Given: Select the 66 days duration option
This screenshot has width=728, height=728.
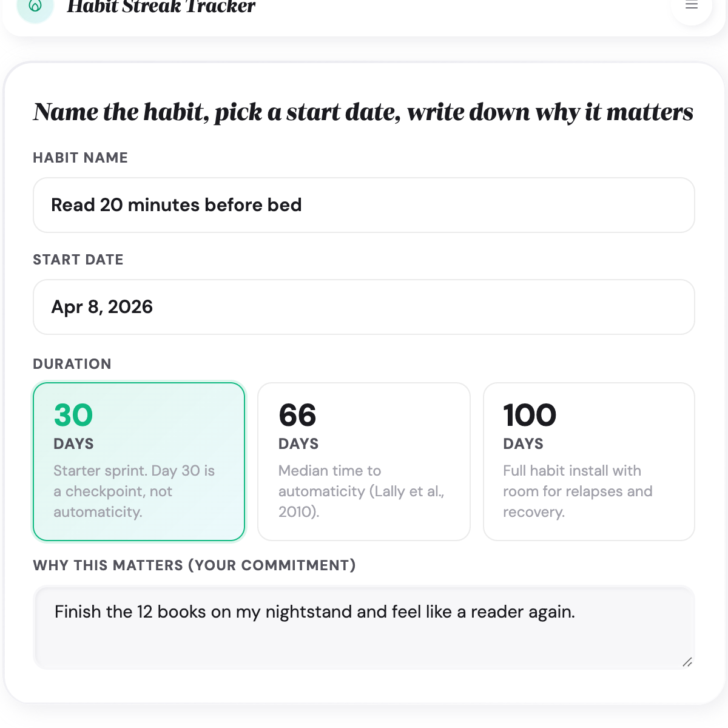Looking at the screenshot, I should (x=363, y=461).
